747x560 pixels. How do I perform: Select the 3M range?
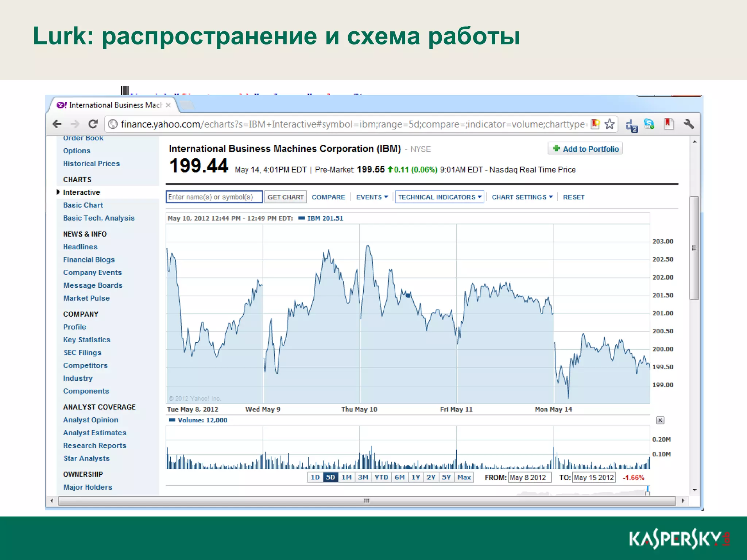coord(363,477)
